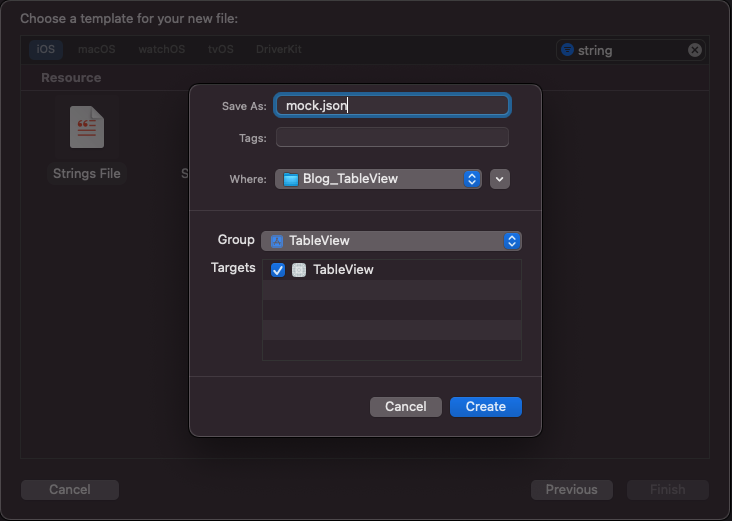This screenshot has width=732, height=521.
Task: Click the TableView target app icon
Action: point(299,270)
